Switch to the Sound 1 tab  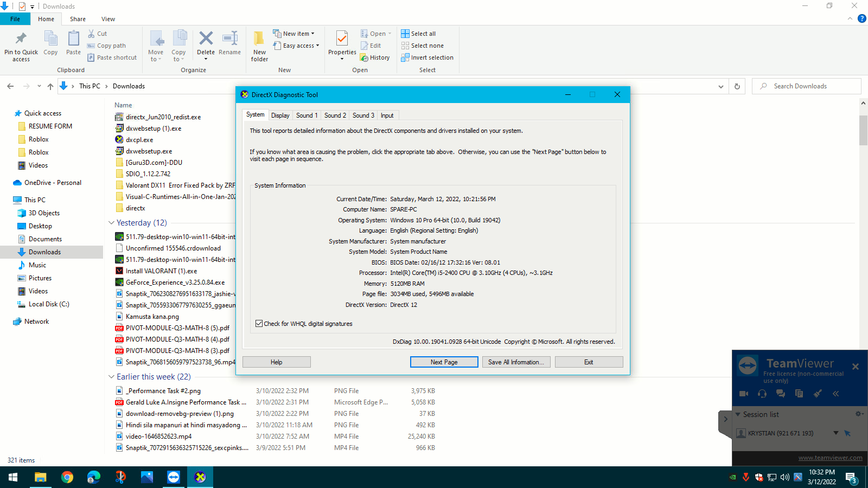[x=307, y=115]
